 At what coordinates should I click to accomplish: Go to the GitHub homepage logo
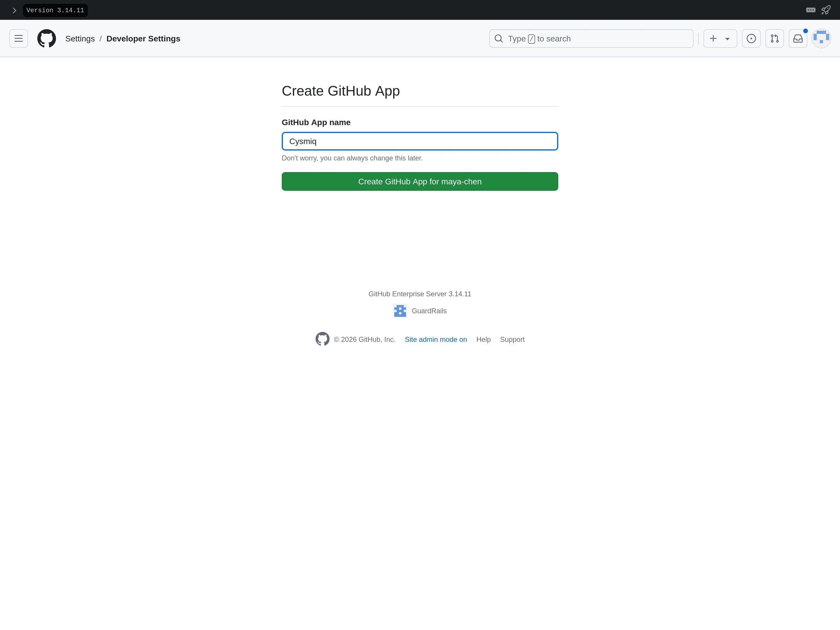click(47, 38)
